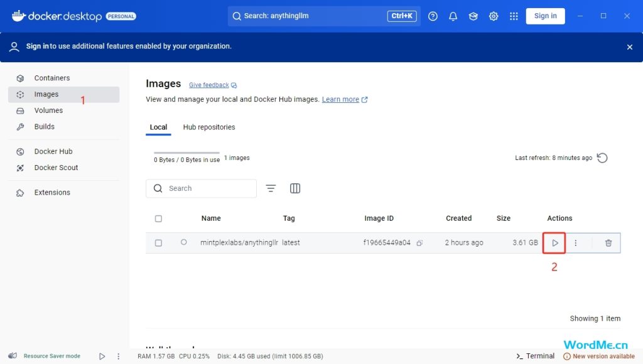Switch to the Hub repositories tab
The width and height of the screenshot is (643, 364).
pyautogui.click(x=208, y=127)
